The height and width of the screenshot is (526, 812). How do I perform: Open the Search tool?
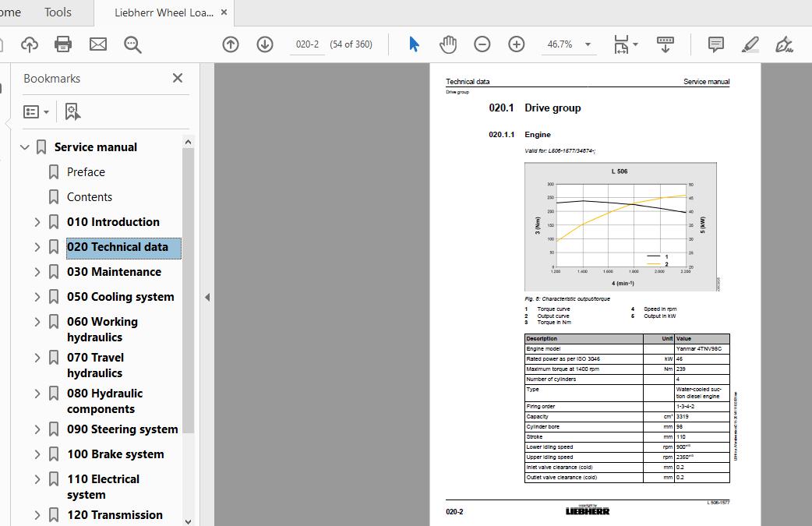click(x=132, y=44)
